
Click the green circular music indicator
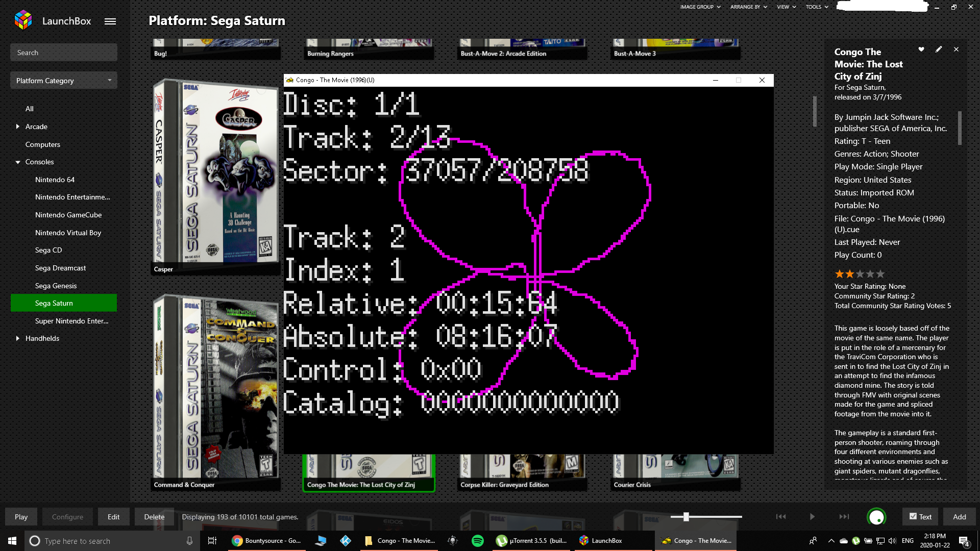point(877,517)
